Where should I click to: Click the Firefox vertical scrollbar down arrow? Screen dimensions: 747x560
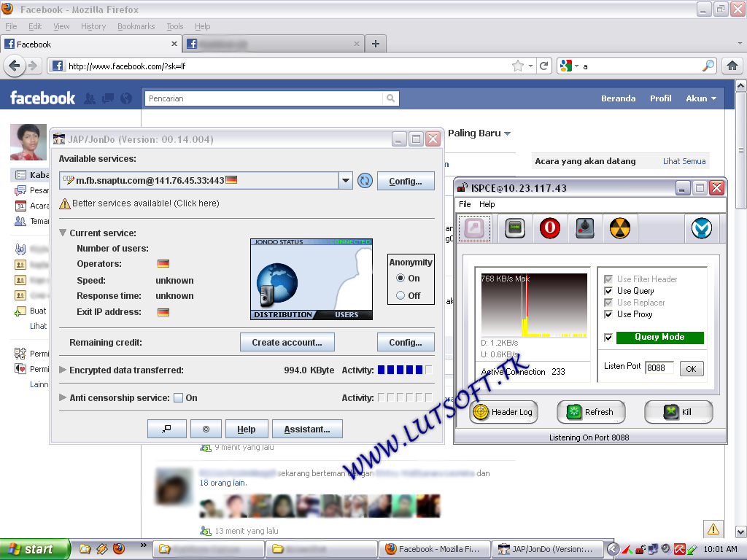[741, 532]
